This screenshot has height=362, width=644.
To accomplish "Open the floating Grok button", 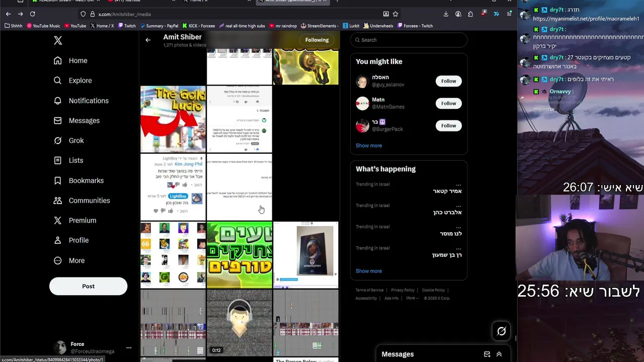I will coord(501,331).
